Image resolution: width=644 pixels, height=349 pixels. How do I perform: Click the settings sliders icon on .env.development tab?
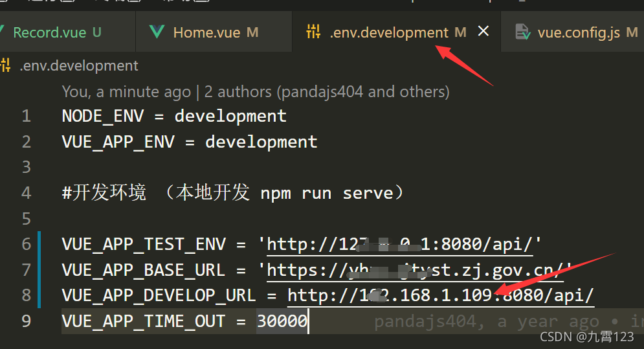[313, 32]
